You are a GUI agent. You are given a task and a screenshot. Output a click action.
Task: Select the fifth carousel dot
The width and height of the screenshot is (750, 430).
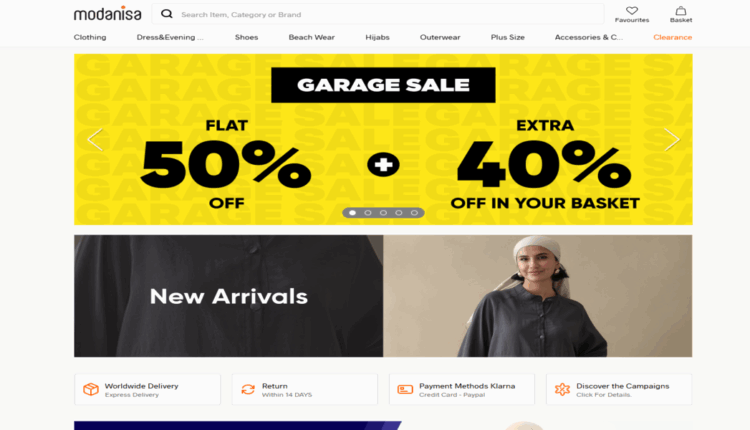[414, 213]
